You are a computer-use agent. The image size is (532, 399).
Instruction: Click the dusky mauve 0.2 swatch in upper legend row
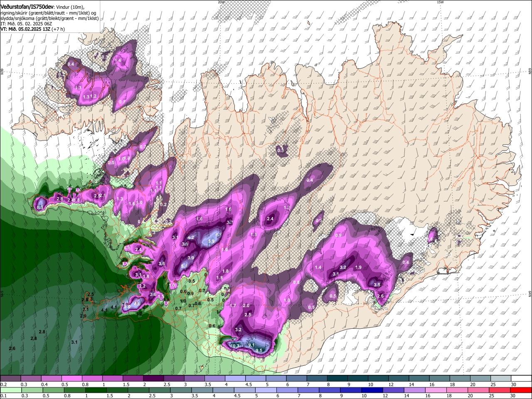click(10, 379)
